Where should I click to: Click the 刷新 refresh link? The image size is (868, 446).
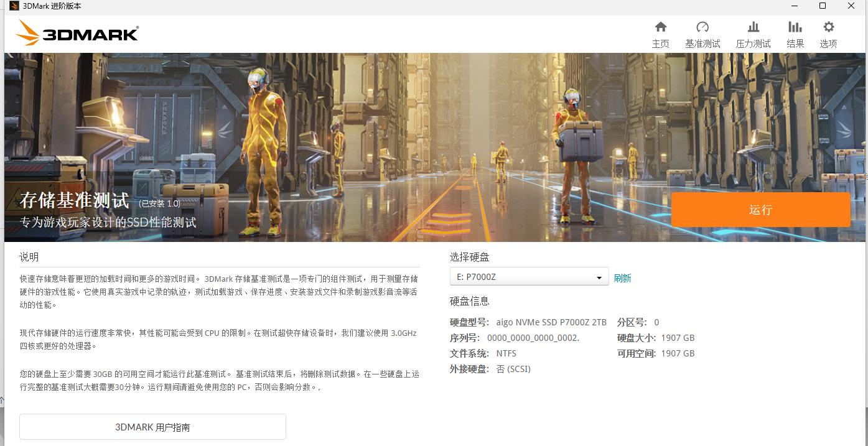(x=623, y=276)
